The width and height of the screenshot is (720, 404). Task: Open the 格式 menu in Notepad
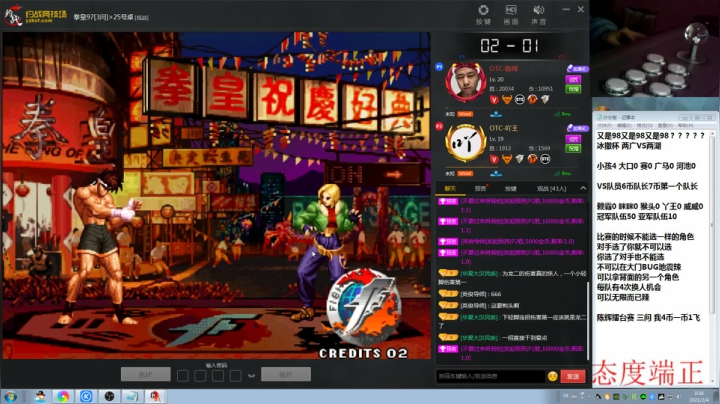tap(644, 125)
